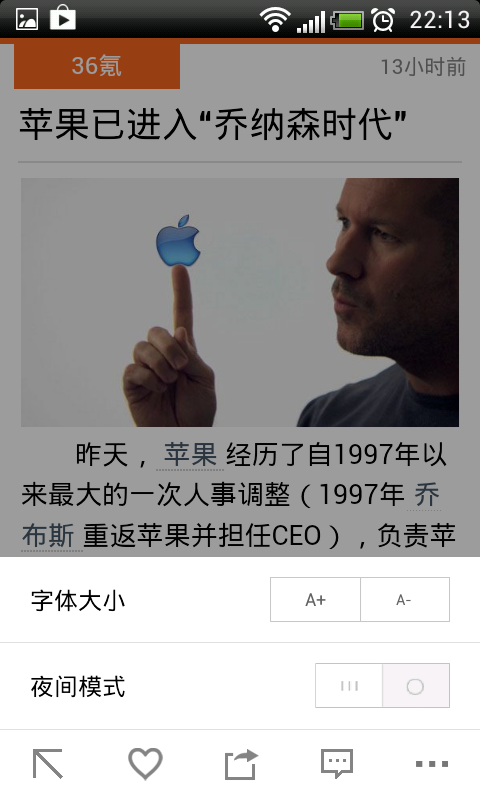Switch night mode on via the circle side
The height and width of the screenshot is (800, 480).
pos(416,686)
